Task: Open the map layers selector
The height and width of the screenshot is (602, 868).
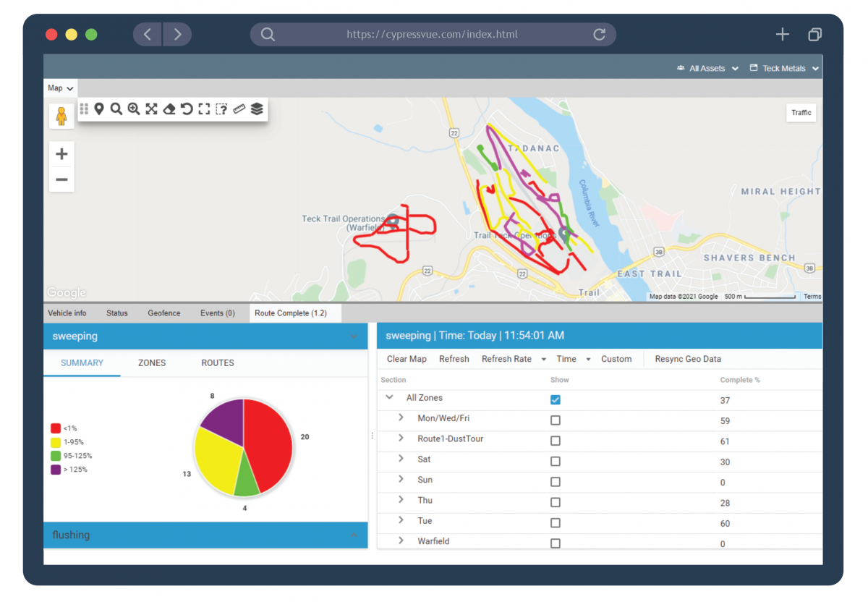Action: pyautogui.click(x=258, y=109)
